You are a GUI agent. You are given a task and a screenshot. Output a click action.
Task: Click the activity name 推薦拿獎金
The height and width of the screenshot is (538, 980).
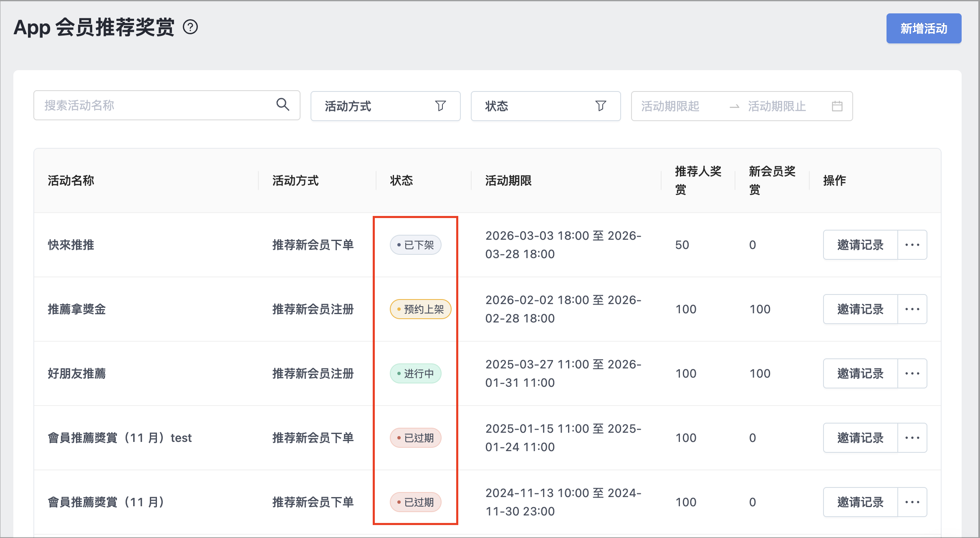(x=77, y=309)
